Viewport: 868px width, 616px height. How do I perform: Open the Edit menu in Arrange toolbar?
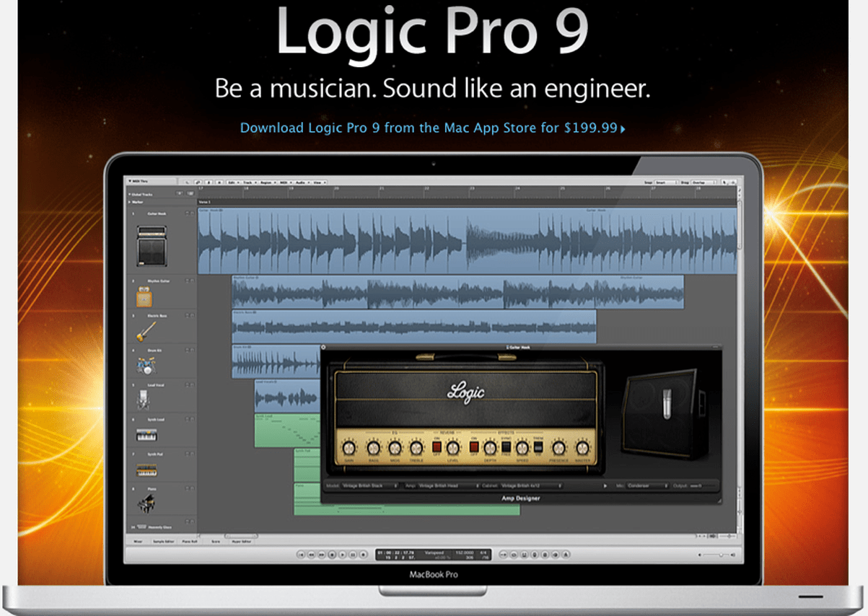[232, 182]
